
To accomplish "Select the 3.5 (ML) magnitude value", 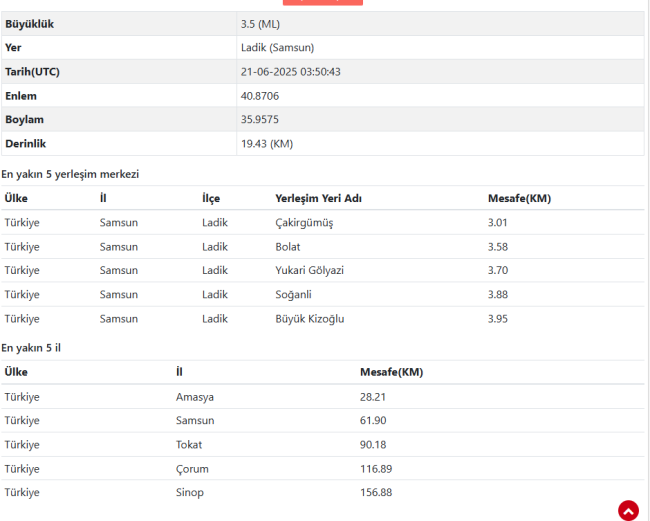I will coord(261,23).
